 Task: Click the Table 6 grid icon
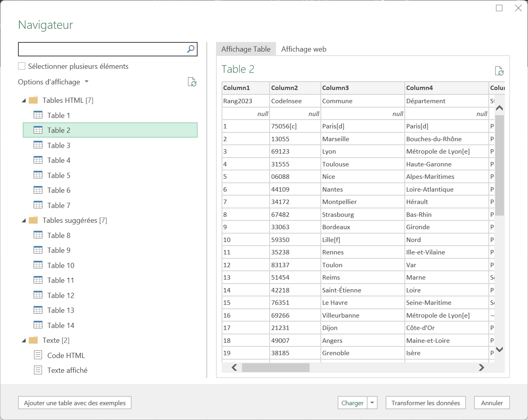38,190
